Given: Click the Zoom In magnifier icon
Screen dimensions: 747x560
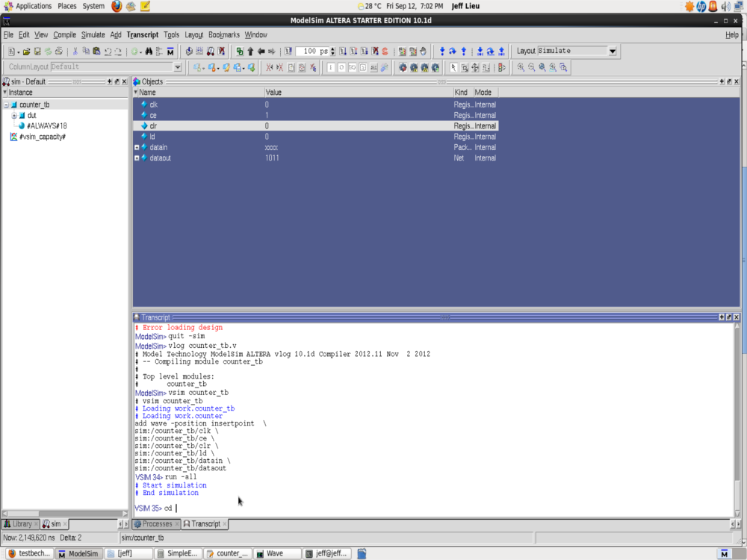Looking at the screenshot, I should click(x=521, y=68).
